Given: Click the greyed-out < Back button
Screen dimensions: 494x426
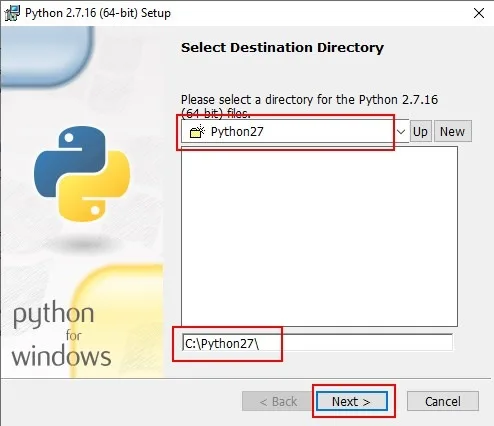Looking at the screenshot, I should pyautogui.click(x=278, y=401).
